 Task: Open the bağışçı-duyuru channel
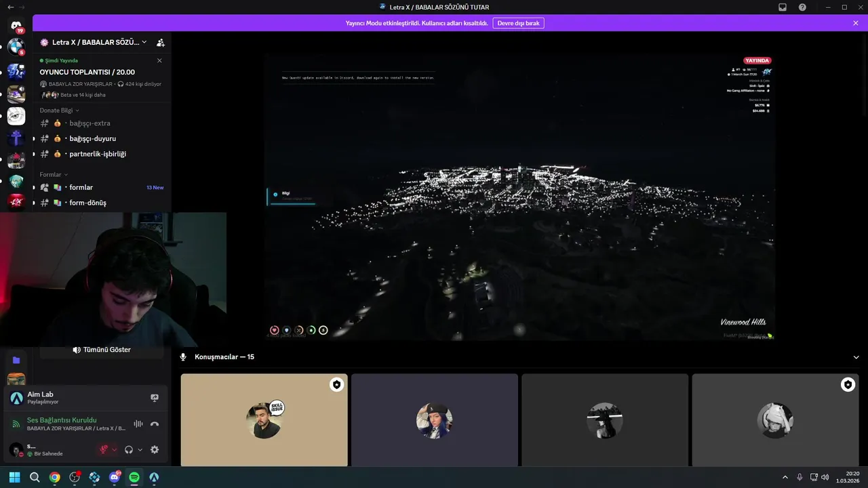pos(102,138)
